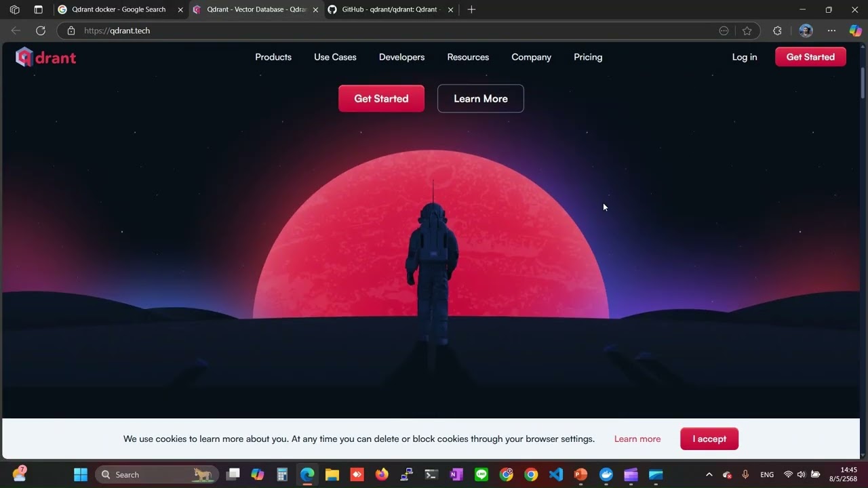Expand the Developers navigation menu
The width and height of the screenshot is (868, 488).
click(401, 57)
